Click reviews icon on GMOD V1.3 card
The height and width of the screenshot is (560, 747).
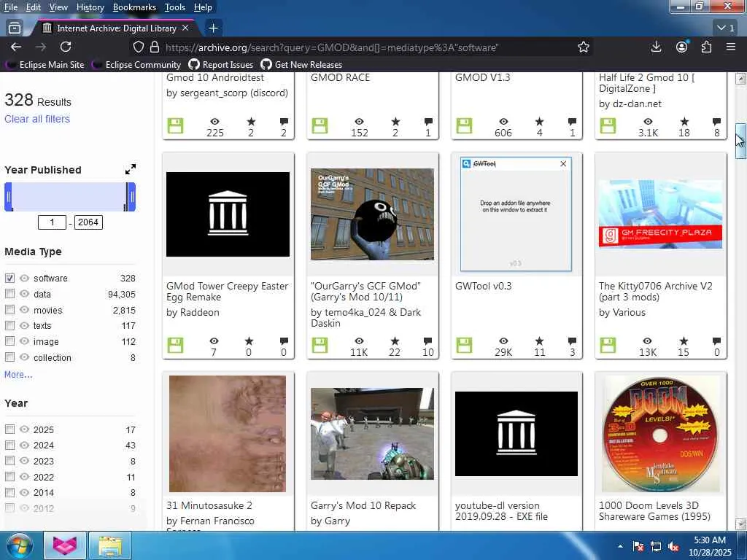572,122
